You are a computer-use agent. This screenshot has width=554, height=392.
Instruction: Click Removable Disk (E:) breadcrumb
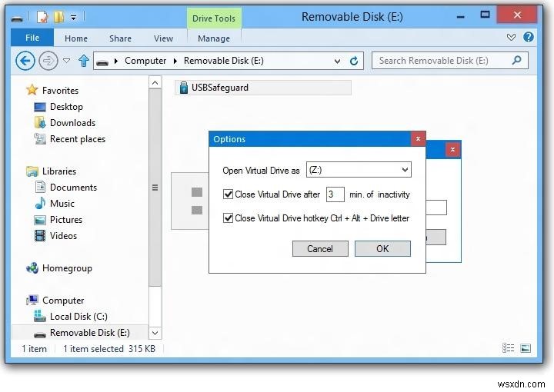224,61
